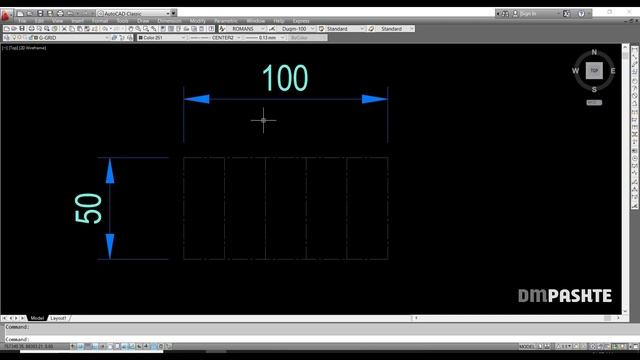Screen dimensions: 640x360
Task: Switch to the Layout1 tab
Action: point(58,318)
